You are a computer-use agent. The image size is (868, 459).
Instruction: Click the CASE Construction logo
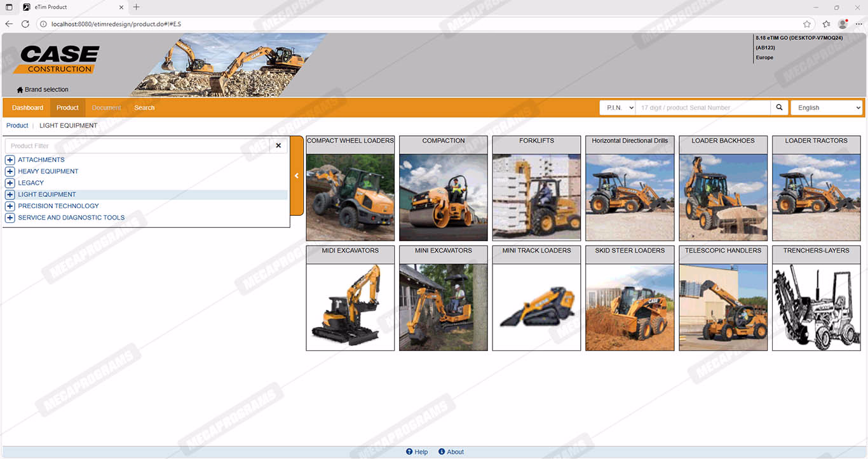[60, 60]
